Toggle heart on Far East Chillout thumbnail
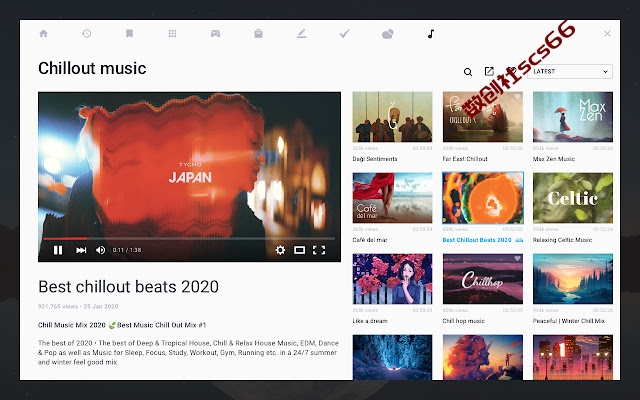Screen dimensions: 640x400 (x=517, y=97)
